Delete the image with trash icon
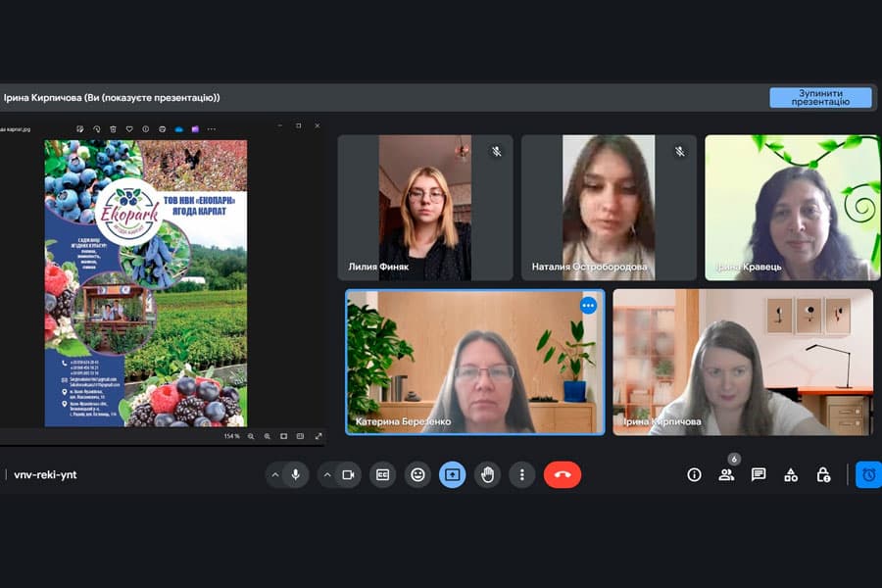 pos(113,129)
